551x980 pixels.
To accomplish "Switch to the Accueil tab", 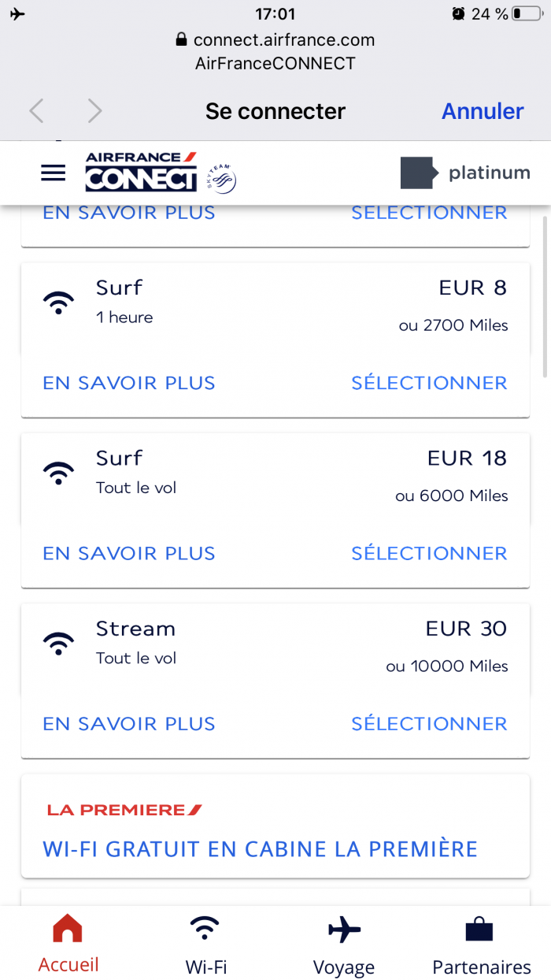I will point(68,943).
